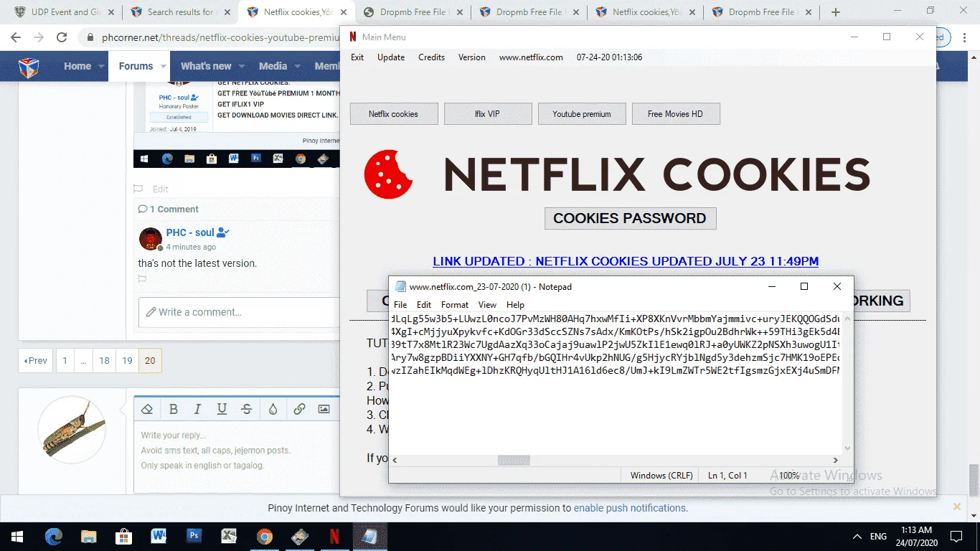
Task: Toggle bold in the reply editor
Action: tap(173, 409)
